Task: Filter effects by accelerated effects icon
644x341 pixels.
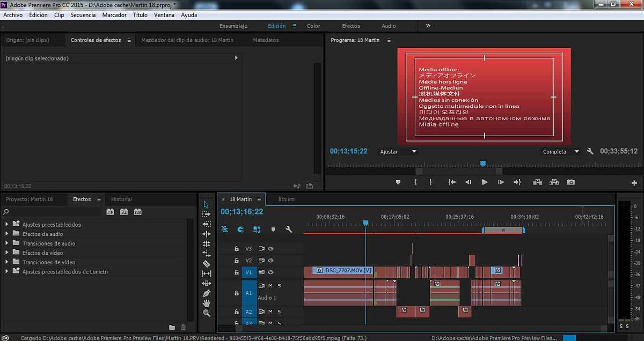Action: tap(110, 212)
